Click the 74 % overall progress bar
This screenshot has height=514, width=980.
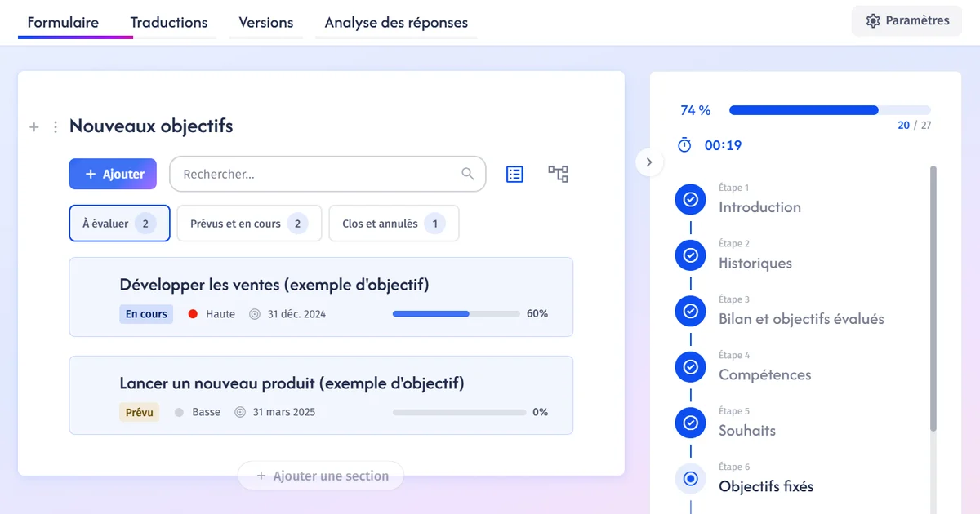pyautogui.click(x=830, y=110)
